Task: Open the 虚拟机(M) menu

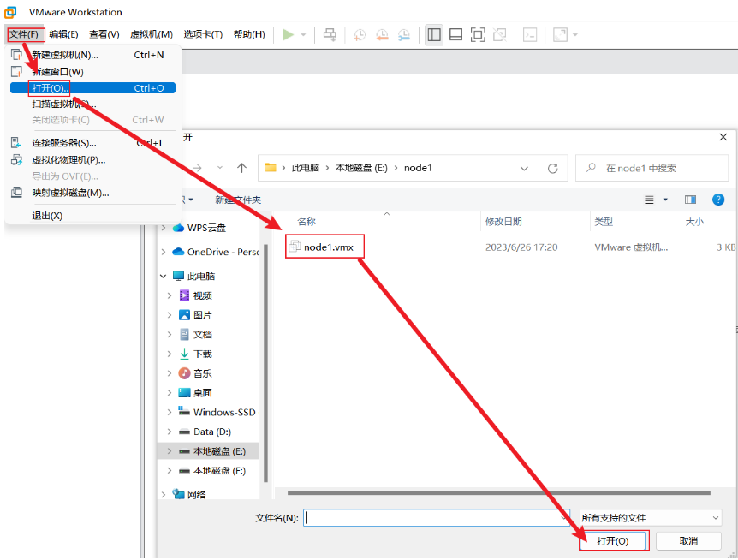Action: [x=152, y=34]
